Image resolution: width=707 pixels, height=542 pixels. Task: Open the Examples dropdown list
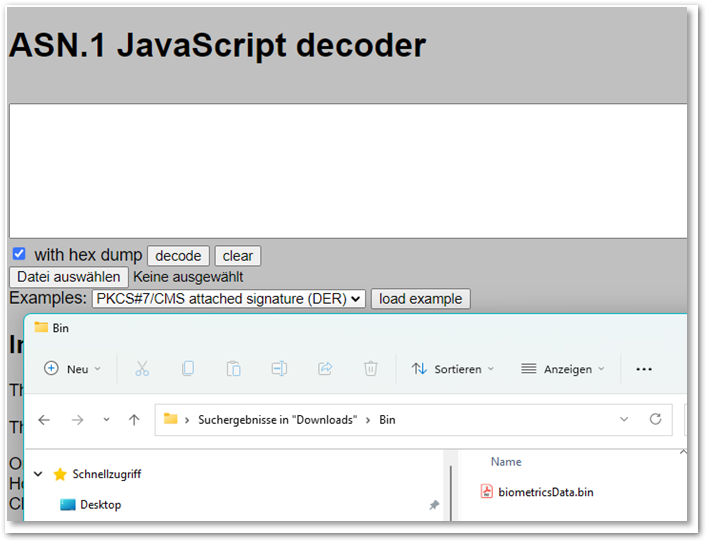228,298
